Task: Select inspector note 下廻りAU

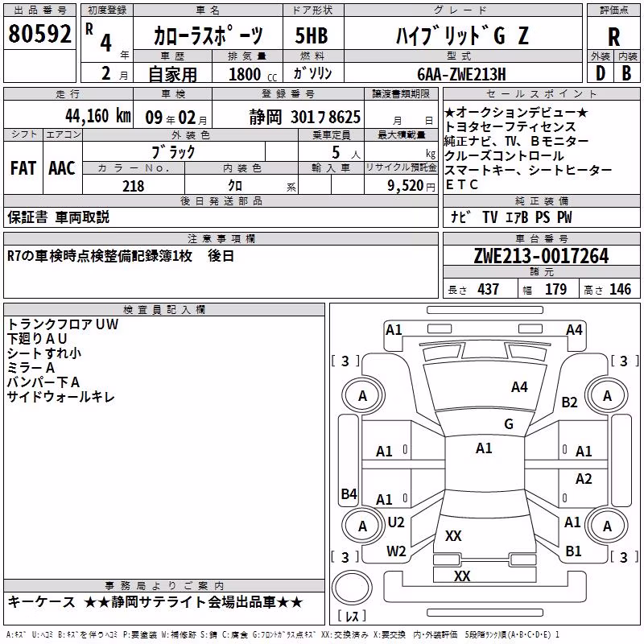Action: (37, 339)
